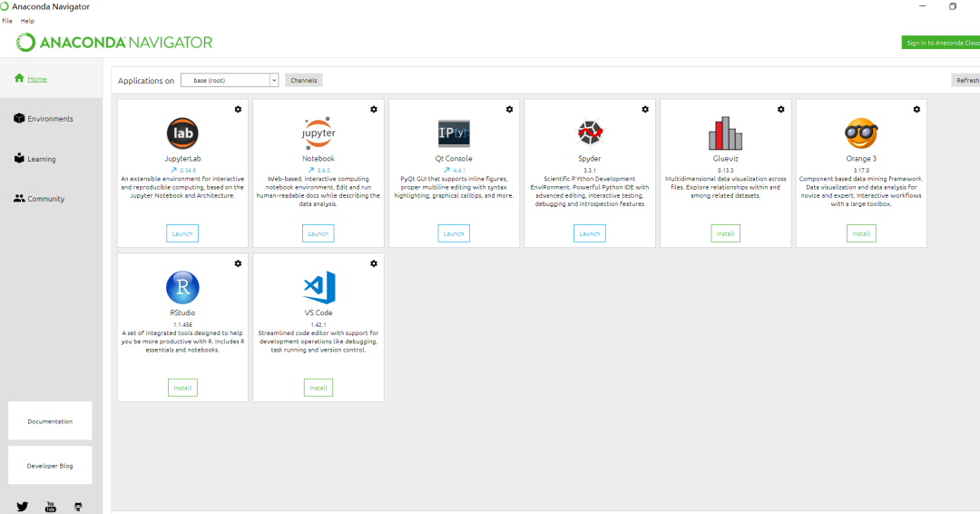Open the Help menu
Image resolution: width=980 pixels, height=514 pixels.
(x=27, y=21)
